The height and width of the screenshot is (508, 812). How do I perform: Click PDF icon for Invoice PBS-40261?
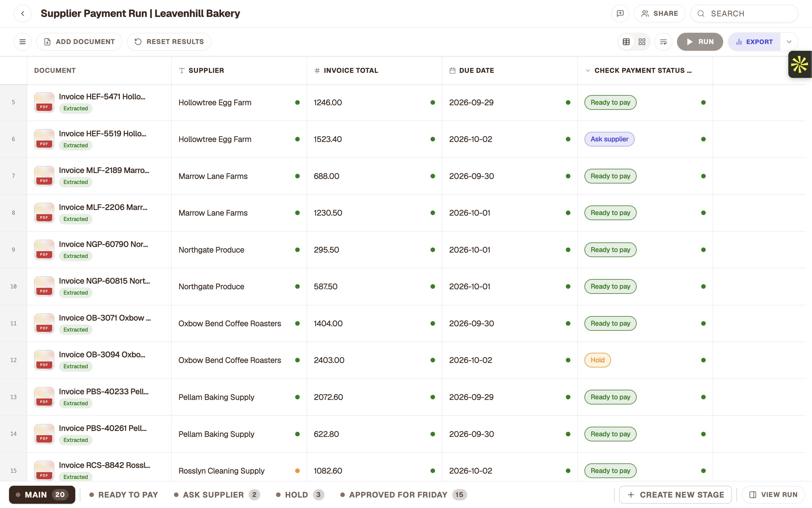click(x=44, y=433)
